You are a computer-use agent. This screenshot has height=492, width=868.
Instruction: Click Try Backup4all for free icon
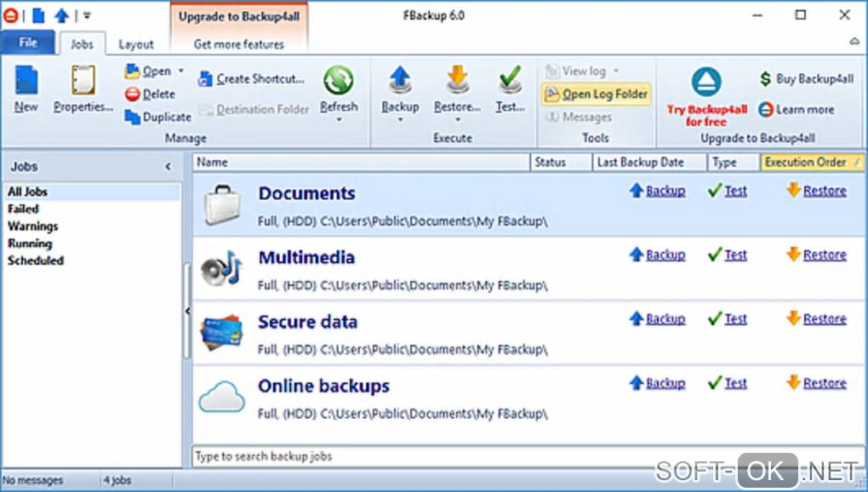point(706,82)
